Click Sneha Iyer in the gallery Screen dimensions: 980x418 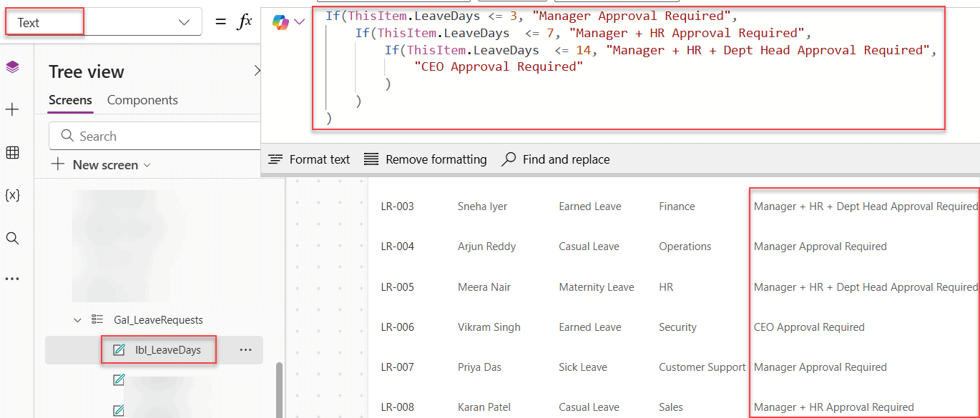[x=482, y=206]
